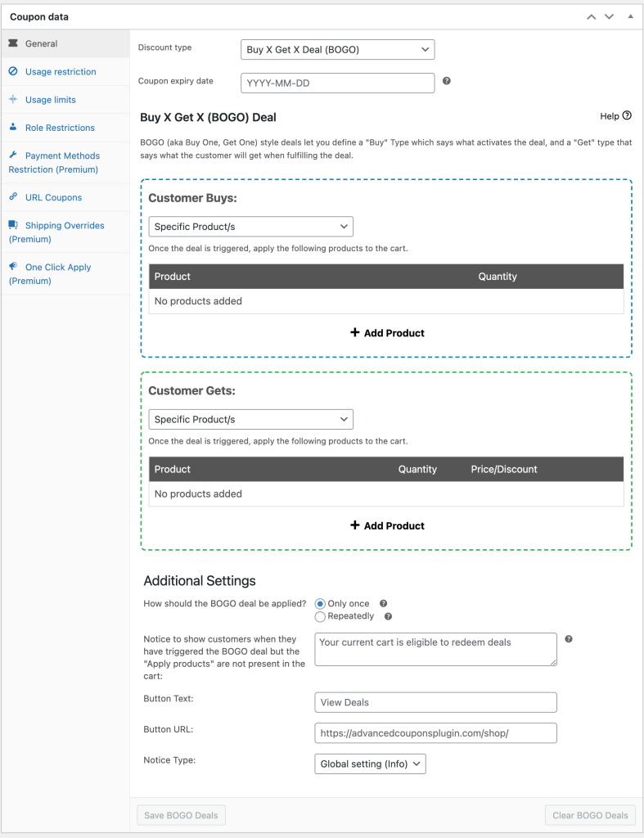The width and height of the screenshot is (644, 838).
Task: Open the Role Restrictions tab
Action: pyautogui.click(x=60, y=128)
